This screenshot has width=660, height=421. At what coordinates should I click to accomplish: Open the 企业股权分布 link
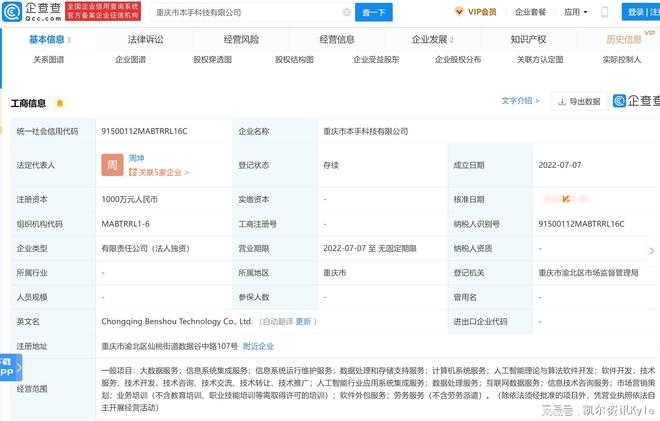coord(458,60)
